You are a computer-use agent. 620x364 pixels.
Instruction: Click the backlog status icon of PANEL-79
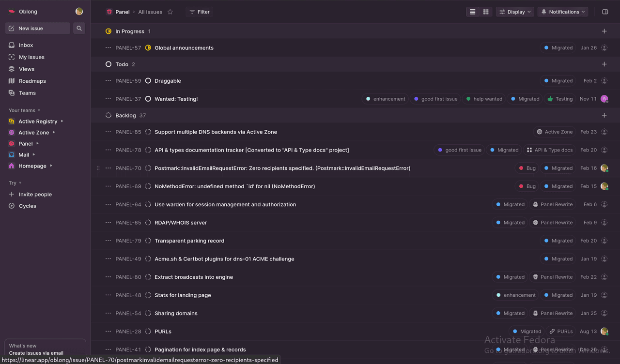coord(148,241)
